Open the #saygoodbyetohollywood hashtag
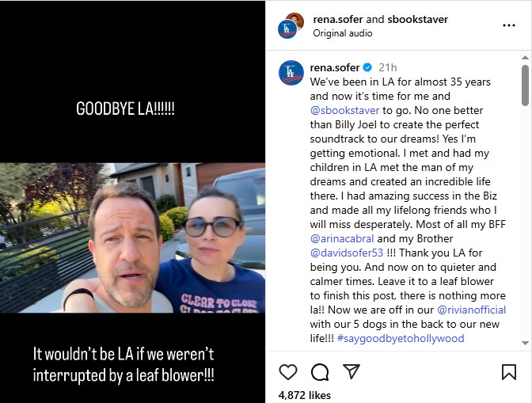The height and width of the screenshot is (403, 532). (x=401, y=338)
